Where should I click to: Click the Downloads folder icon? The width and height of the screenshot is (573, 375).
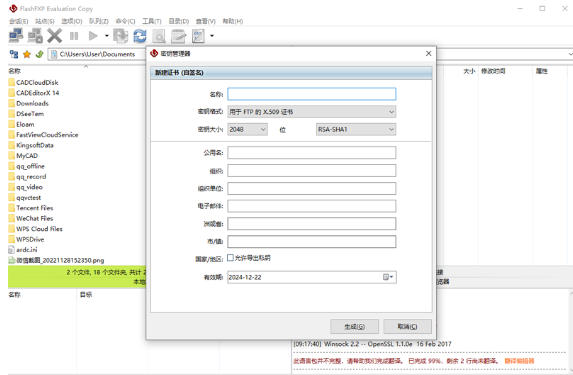[12, 103]
